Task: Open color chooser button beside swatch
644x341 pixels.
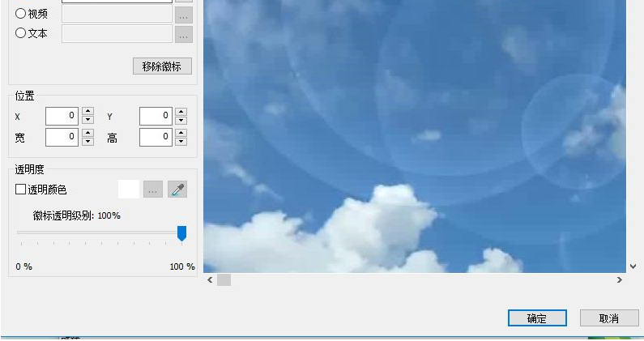Action: tap(153, 190)
